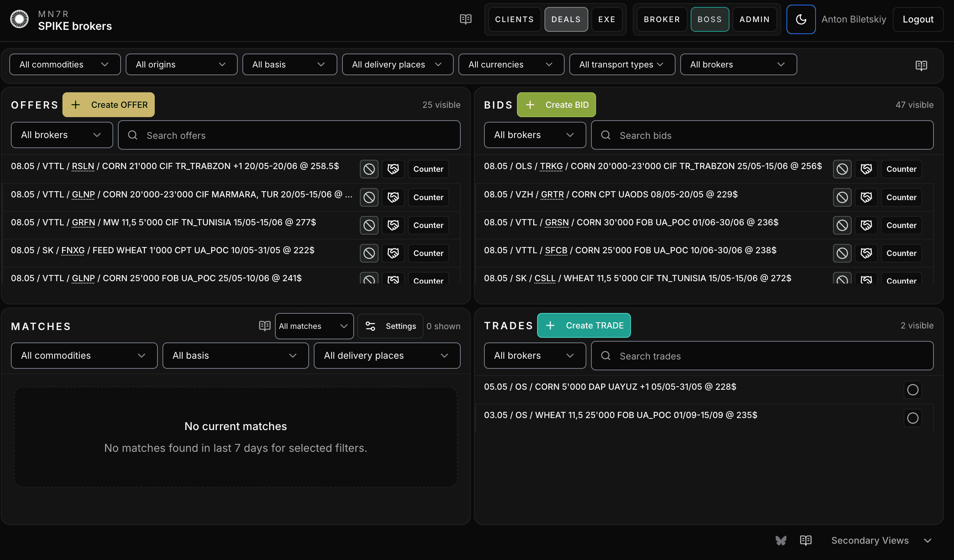Viewport: 954px width, 560px height.
Task: Open the top All basis dropdown
Action: [x=289, y=64]
